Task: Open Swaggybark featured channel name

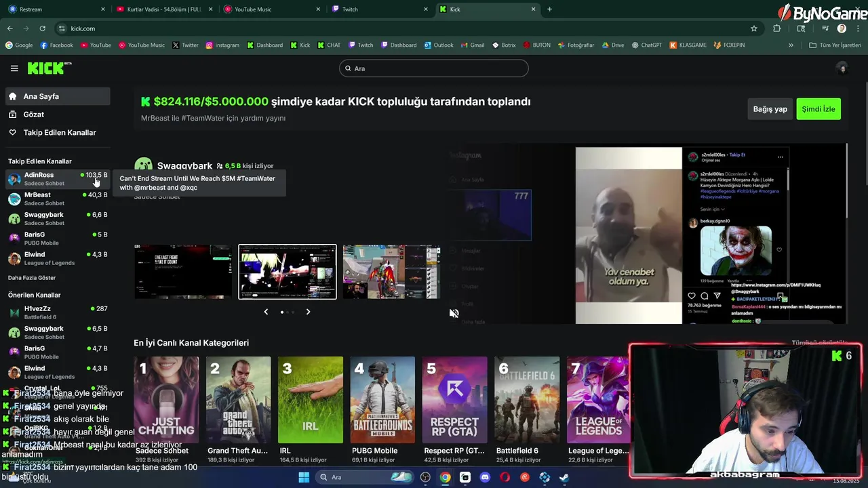Action: 184,166
